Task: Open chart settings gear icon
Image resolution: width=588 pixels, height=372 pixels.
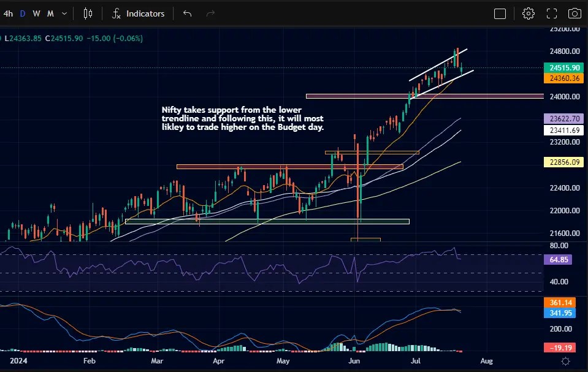Action: 529,14
